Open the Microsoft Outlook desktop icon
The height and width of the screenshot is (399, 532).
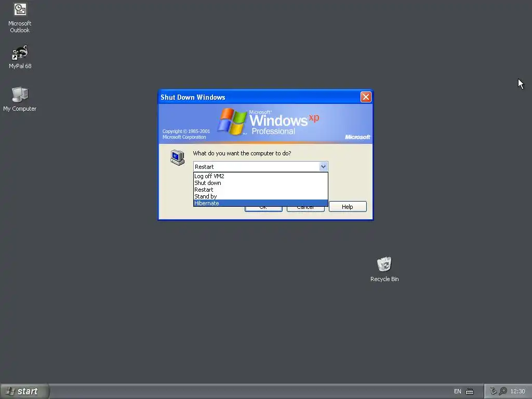(20, 18)
